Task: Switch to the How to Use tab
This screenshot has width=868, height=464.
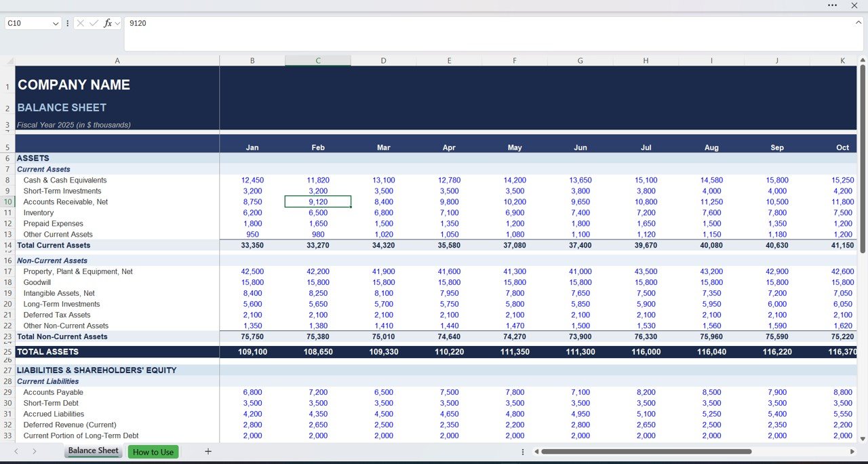Action: (x=153, y=451)
